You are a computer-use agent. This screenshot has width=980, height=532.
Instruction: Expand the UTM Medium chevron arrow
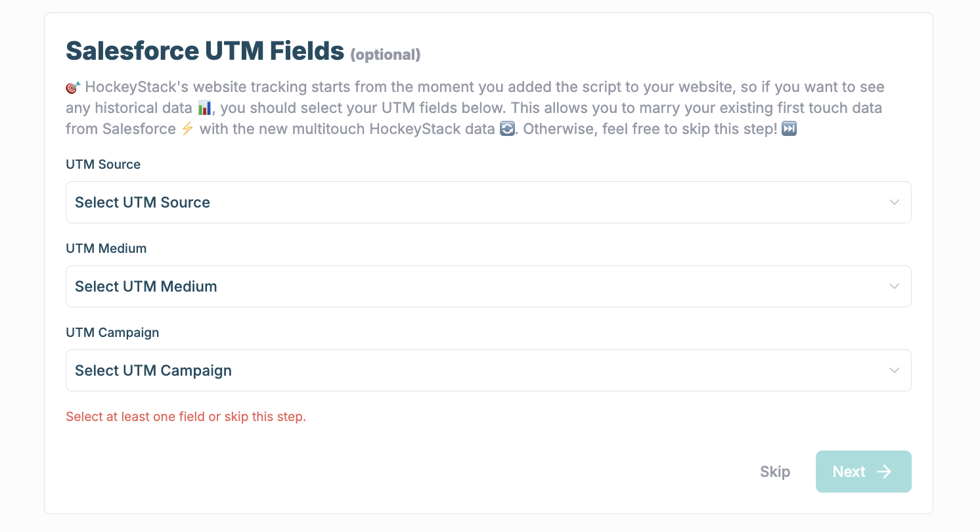pyautogui.click(x=894, y=286)
